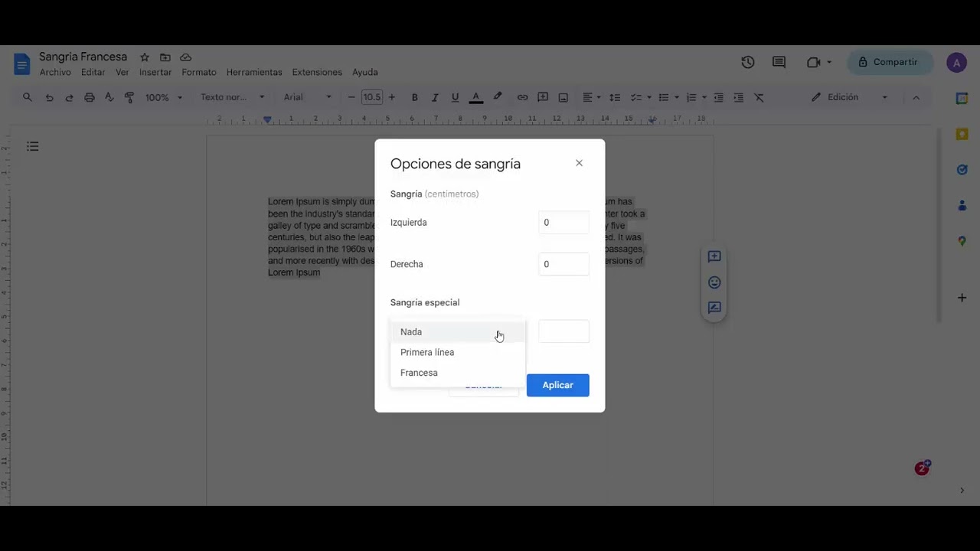Open the Google Keep side panel
The image size is (980, 551).
click(962, 134)
